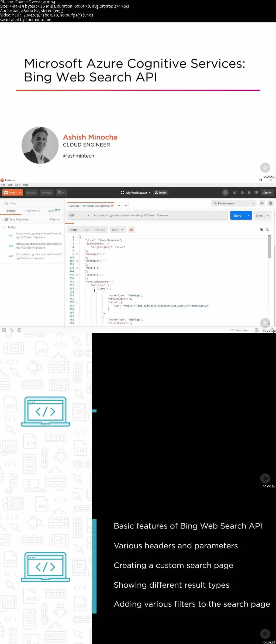
Task: Open the View menu
Action: coord(18,185)
